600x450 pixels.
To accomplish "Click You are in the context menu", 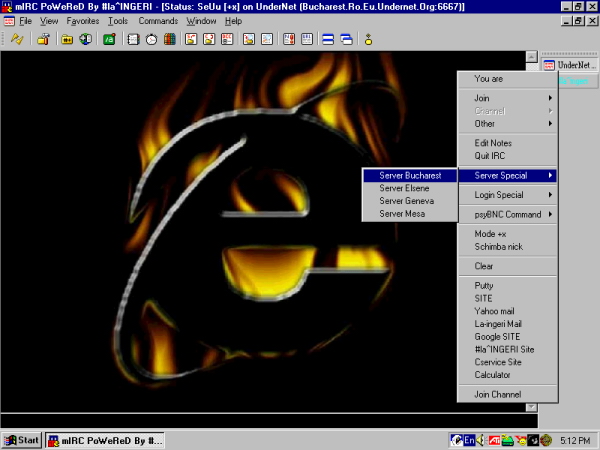I will point(507,79).
